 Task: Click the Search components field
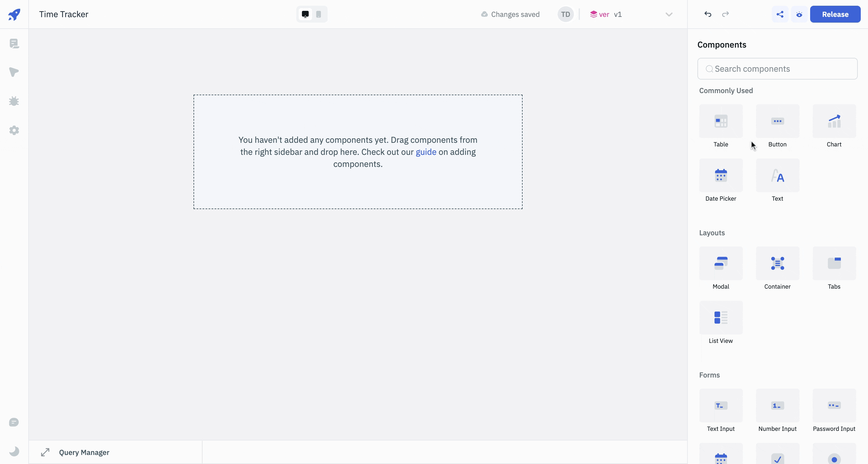point(777,69)
